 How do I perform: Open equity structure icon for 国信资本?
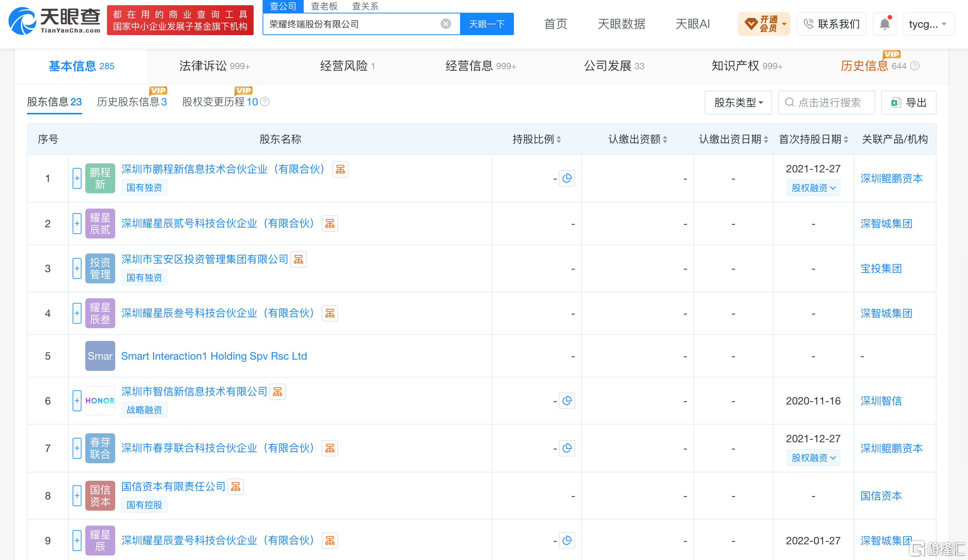(x=236, y=487)
